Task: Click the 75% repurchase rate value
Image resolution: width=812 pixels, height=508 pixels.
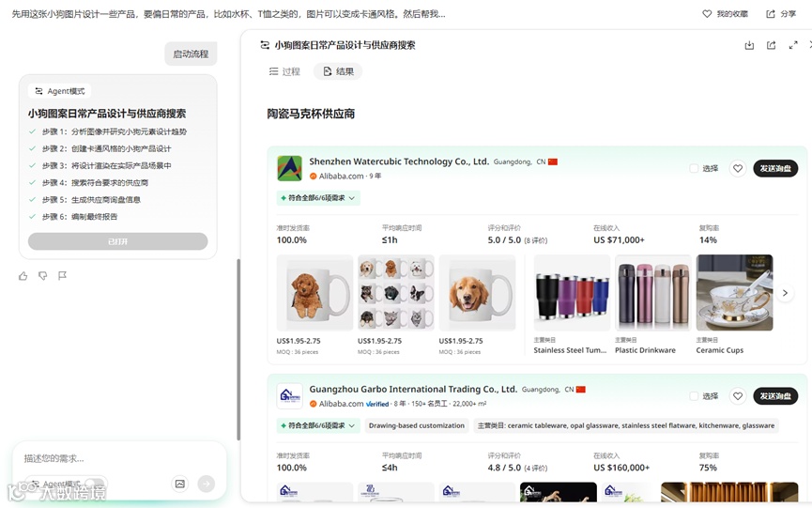Action: coord(708,469)
